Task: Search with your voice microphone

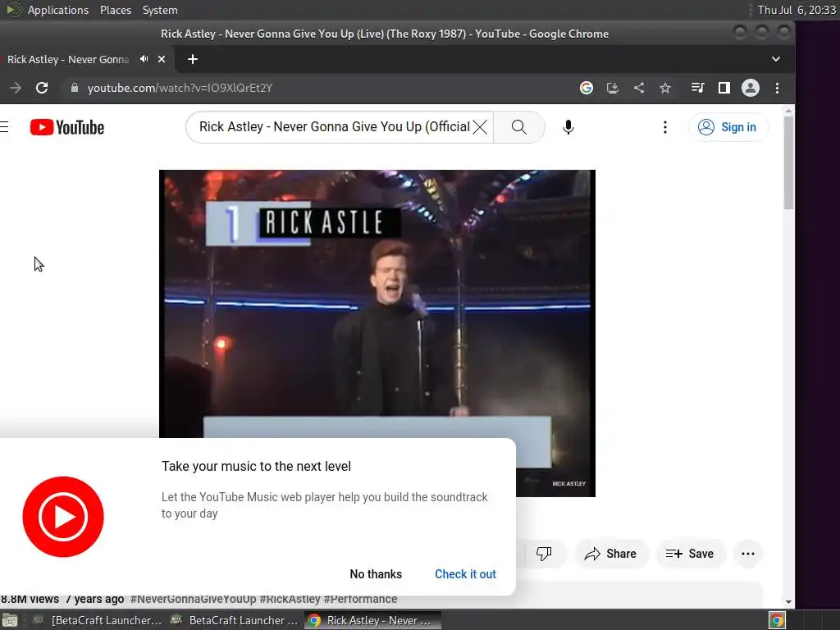Action: tap(568, 127)
